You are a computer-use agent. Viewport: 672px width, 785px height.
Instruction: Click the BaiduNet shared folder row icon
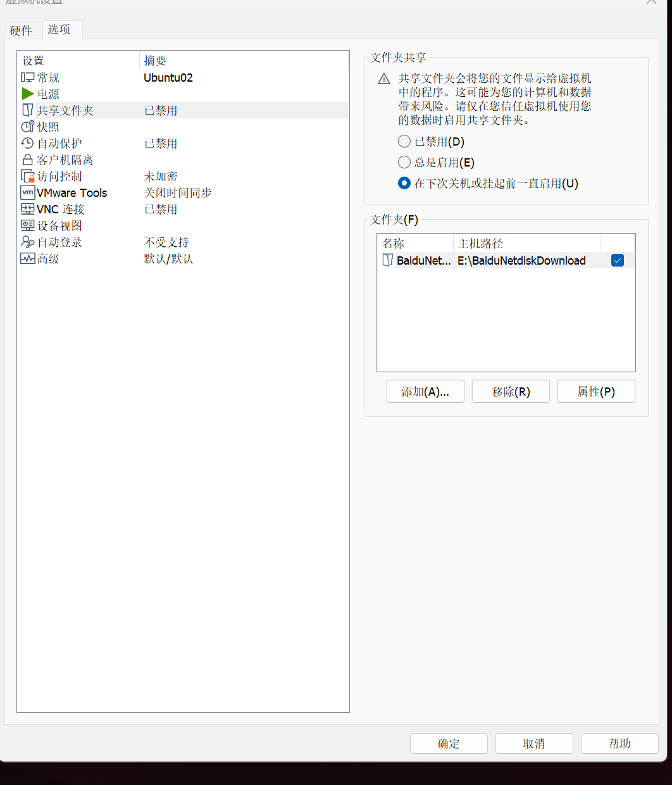click(x=388, y=260)
